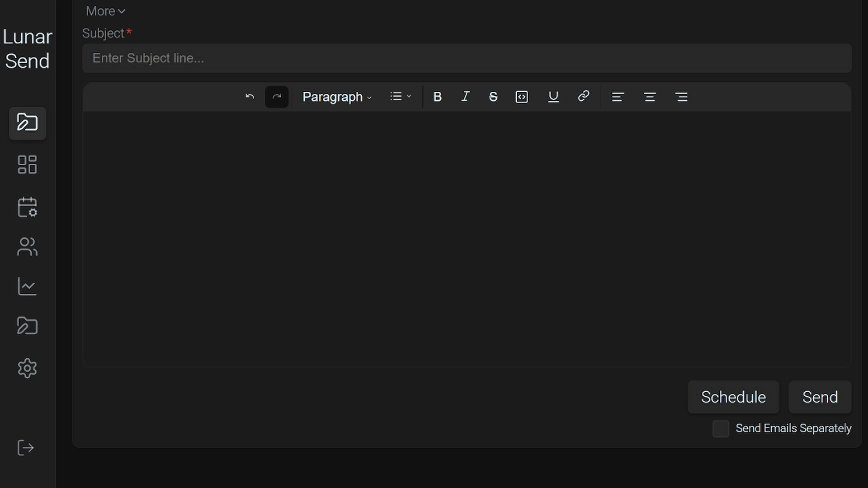Enable Send Emails Separately checkbox
This screenshot has width=868, height=488.
tap(721, 428)
